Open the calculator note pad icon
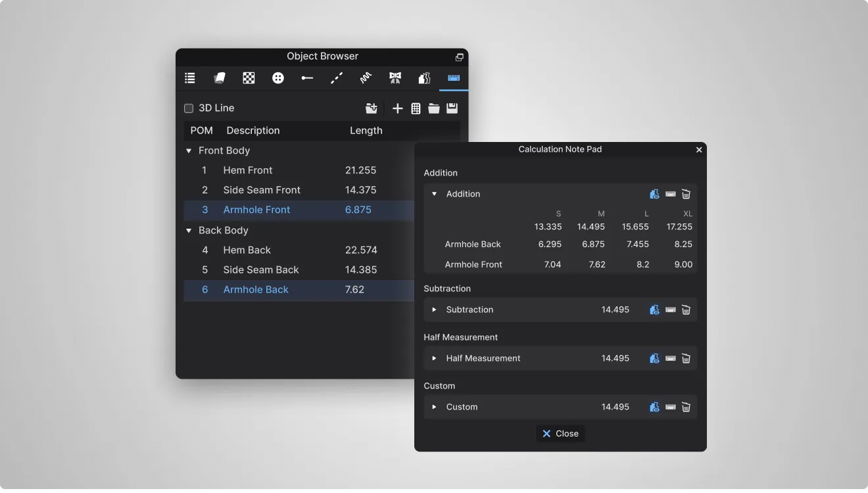868x493 pixels. click(416, 108)
